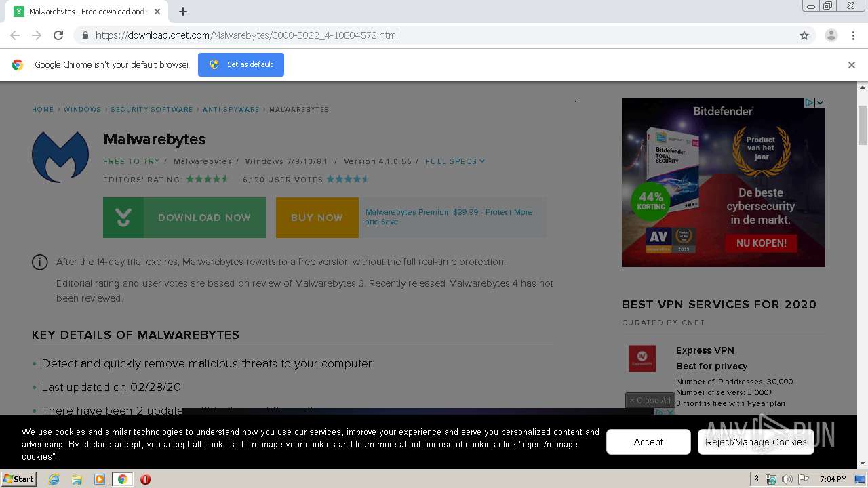868x488 pixels.
Task: Click Reject/Manage Cookies button
Action: pos(755,442)
